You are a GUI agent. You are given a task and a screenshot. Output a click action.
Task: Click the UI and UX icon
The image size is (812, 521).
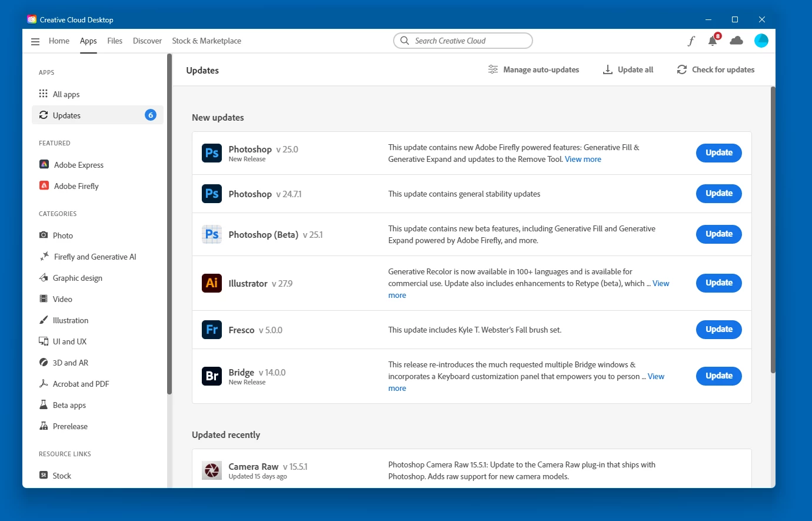coord(44,341)
